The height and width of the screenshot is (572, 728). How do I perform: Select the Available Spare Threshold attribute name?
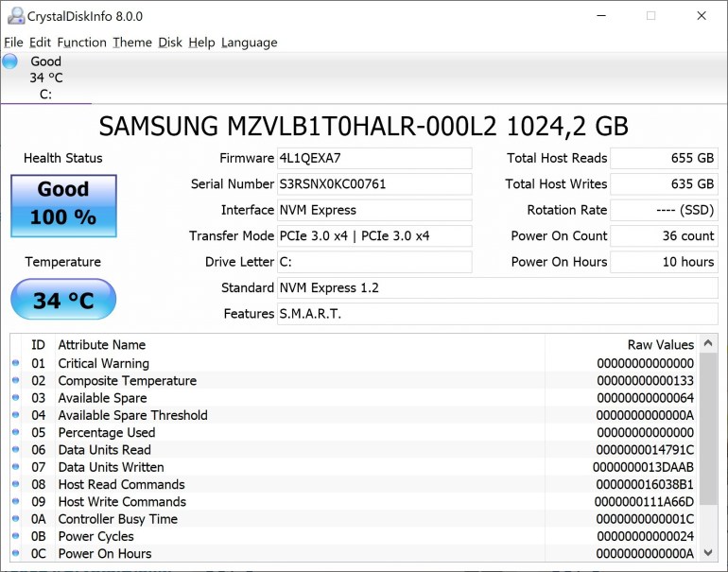click(x=132, y=415)
